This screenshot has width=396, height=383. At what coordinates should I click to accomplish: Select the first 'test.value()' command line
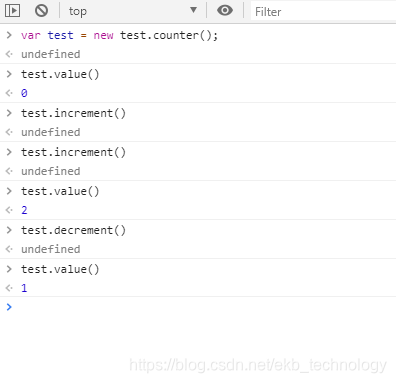point(60,74)
